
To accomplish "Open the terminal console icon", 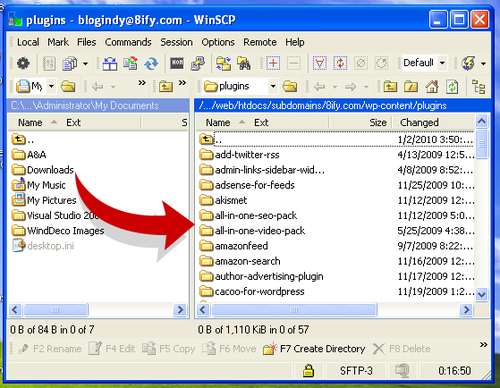I will tap(177, 63).
